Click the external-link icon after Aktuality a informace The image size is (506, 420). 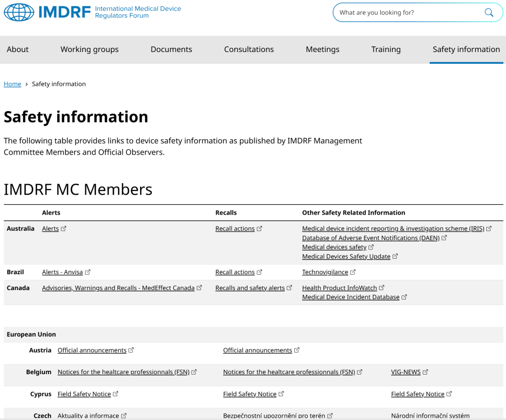click(x=124, y=416)
